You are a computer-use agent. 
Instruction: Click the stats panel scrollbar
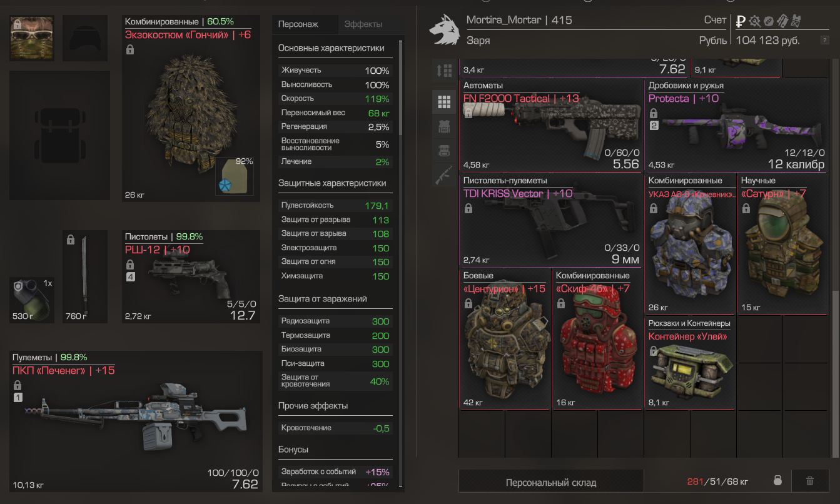[401, 88]
